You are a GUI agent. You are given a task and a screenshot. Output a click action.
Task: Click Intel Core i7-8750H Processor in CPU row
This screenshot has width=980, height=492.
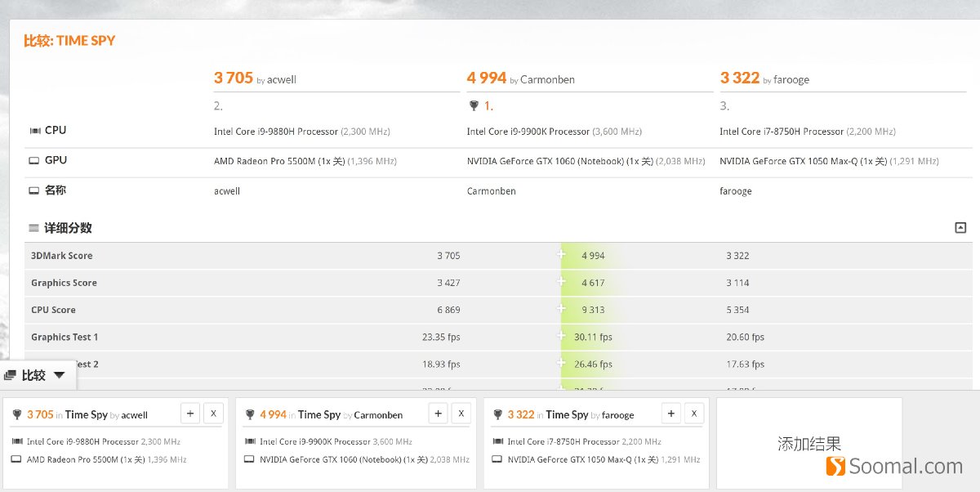click(x=782, y=132)
